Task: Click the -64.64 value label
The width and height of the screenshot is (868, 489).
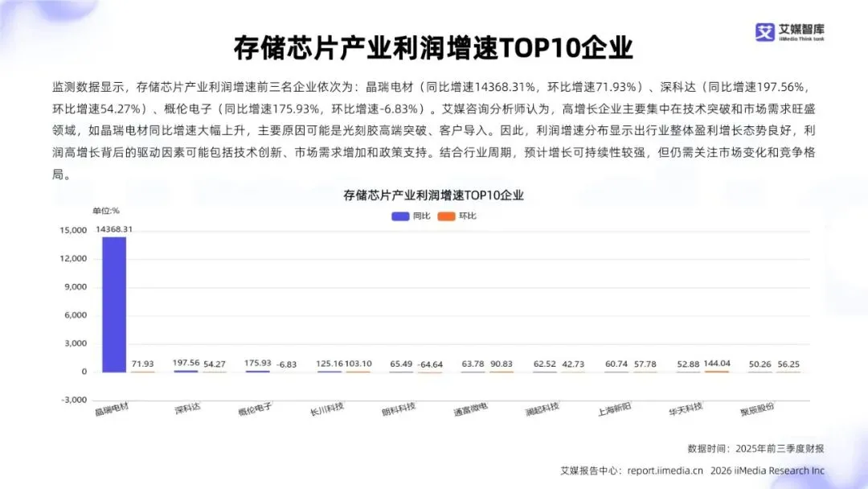Action: [430, 364]
